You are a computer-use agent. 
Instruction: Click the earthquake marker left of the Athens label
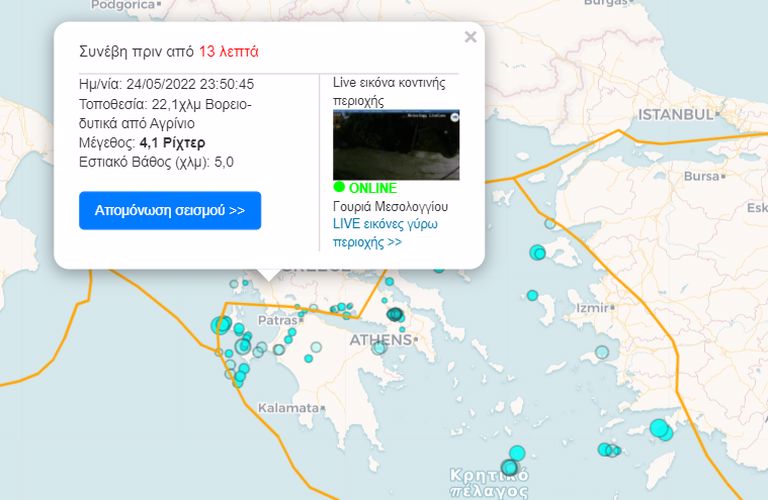click(316, 348)
